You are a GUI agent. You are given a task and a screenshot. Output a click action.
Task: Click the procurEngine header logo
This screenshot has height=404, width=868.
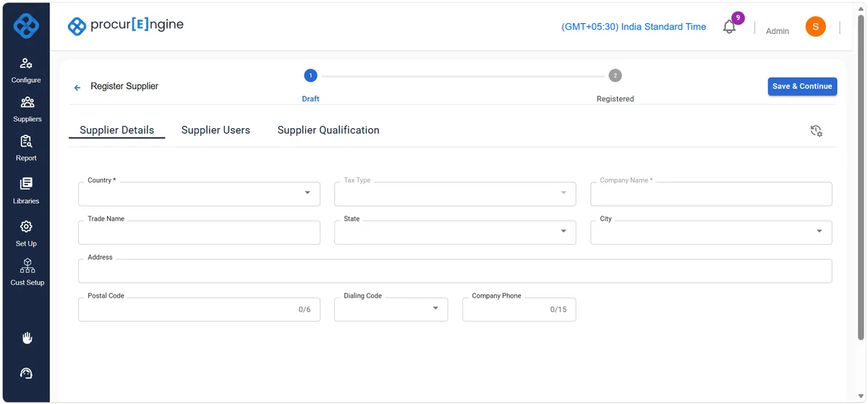(x=125, y=26)
